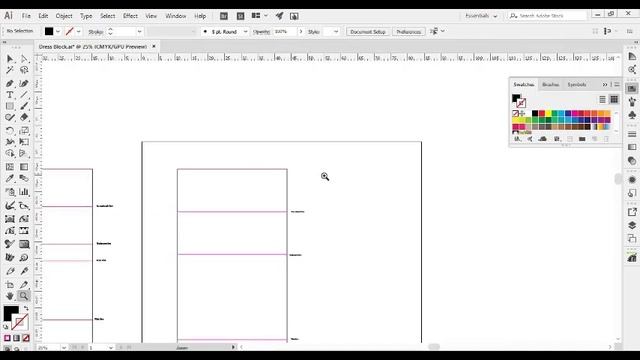Open the Effect menu
This screenshot has width=640, height=360.
tap(130, 16)
